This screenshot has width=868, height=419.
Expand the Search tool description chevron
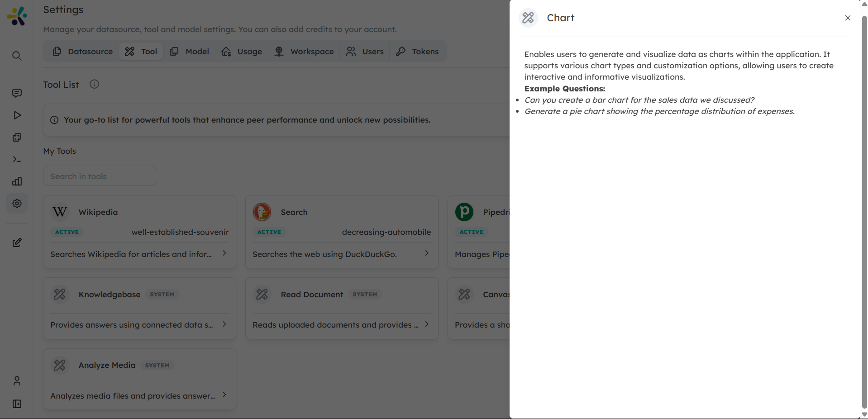click(426, 253)
